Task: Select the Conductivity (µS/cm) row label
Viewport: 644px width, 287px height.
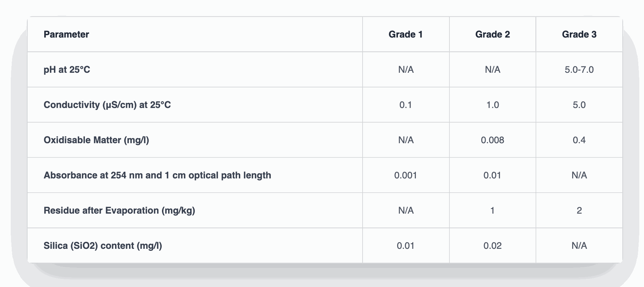Action: pos(107,105)
